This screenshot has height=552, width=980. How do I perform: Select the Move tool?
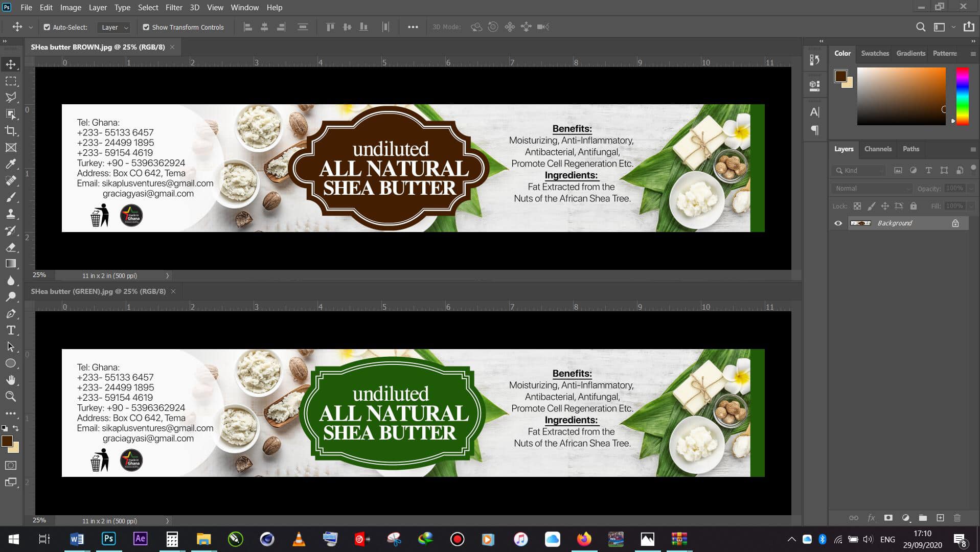pyautogui.click(x=11, y=64)
